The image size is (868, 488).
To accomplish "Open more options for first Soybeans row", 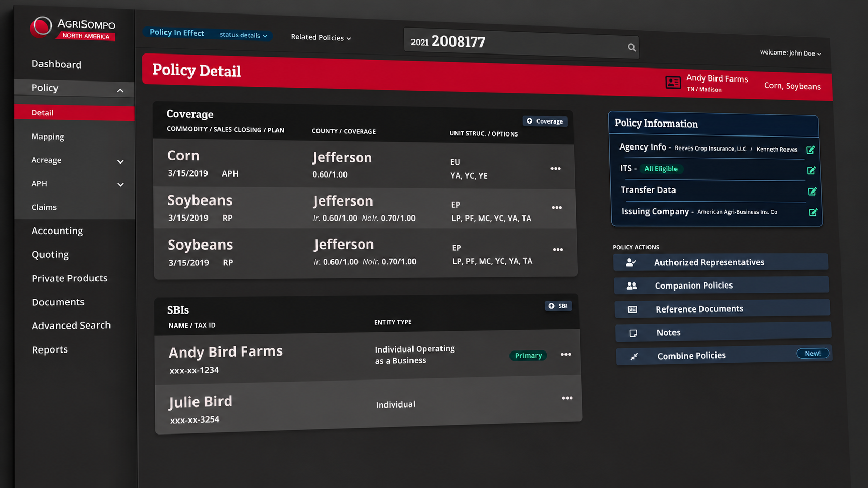I will (557, 208).
